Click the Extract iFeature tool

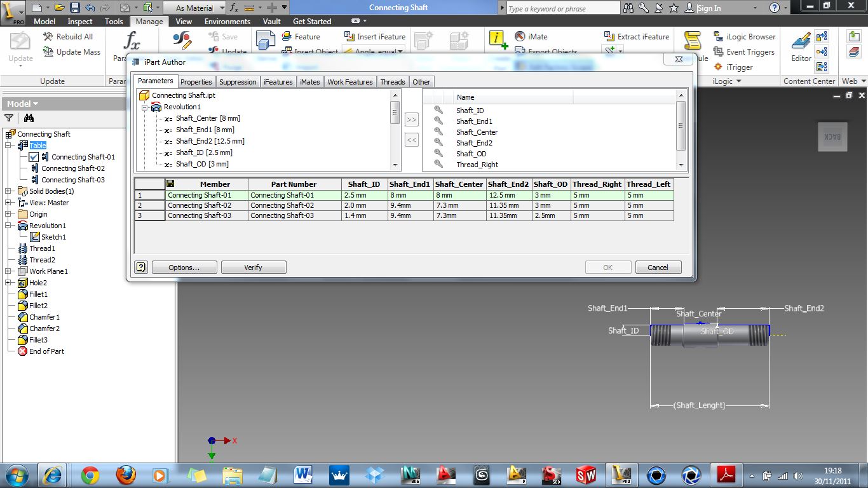[x=635, y=37]
